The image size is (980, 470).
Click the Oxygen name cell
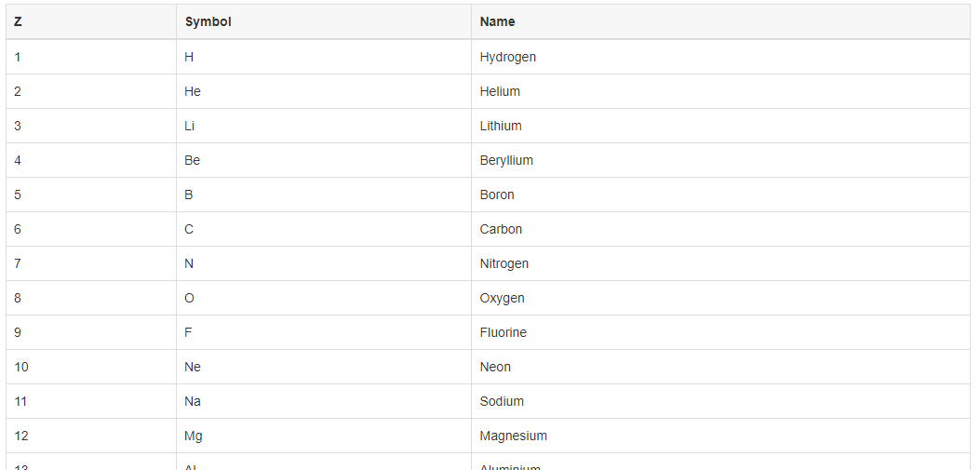pyautogui.click(x=502, y=298)
